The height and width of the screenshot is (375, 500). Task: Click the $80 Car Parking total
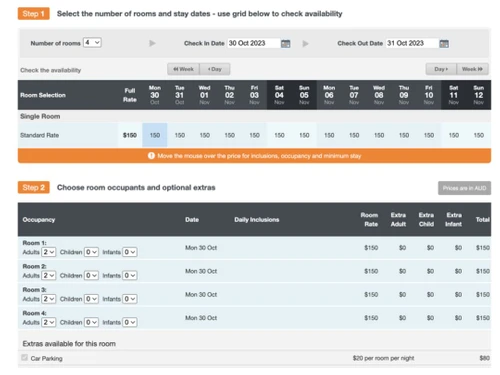[x=484, y=358]
